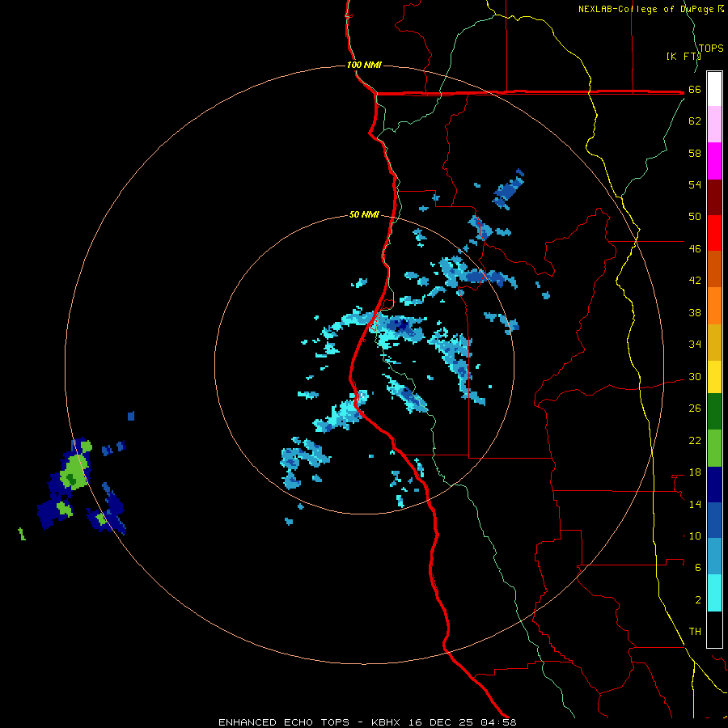Click the medium blue 14 legend swatch
Viewport: 728px width, 728px height.
click(x=714, y=520)
